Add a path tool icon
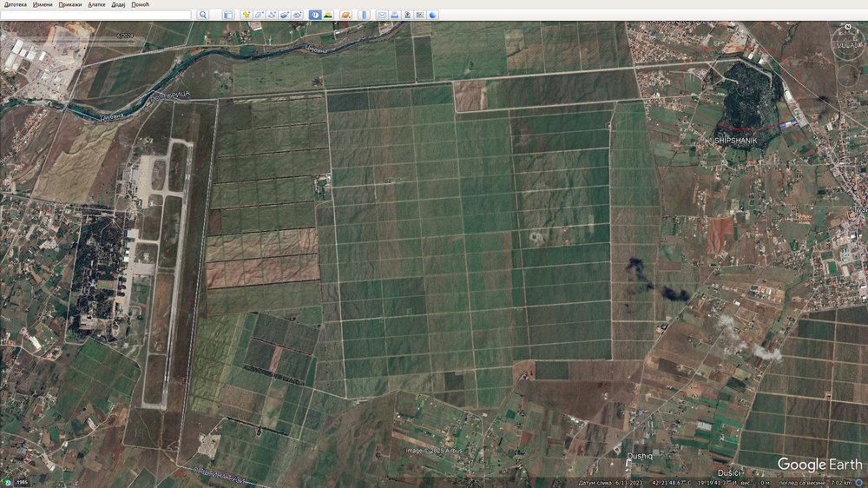Screen dimensions: 868x488 [271, 15]
